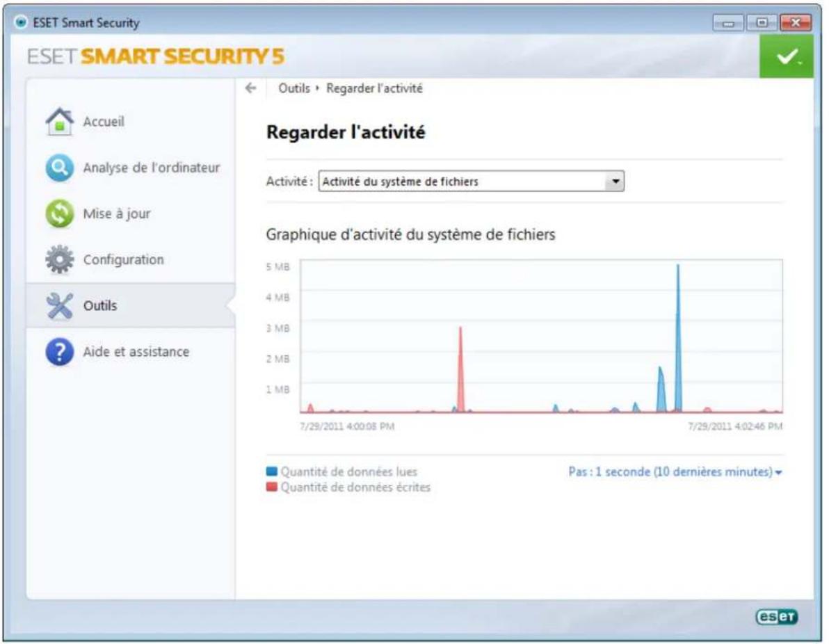Viewport: 829px width, 644px height.
Task: Click the Aide et assistance question icon
Action: 60,352
